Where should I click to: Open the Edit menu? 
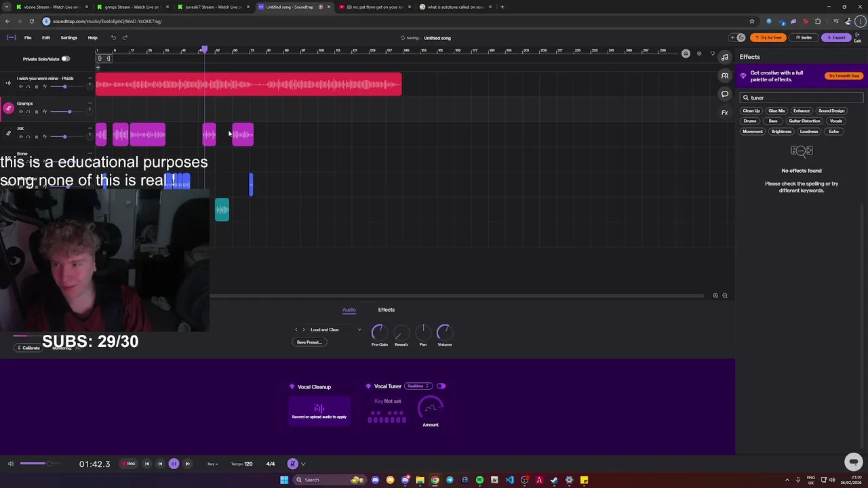45,37
